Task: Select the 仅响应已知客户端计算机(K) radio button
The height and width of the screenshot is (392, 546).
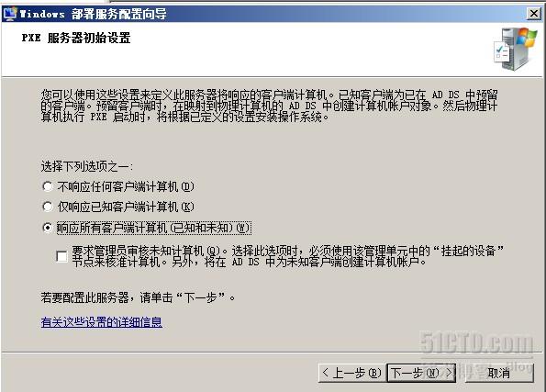Action: coord(48,207)
